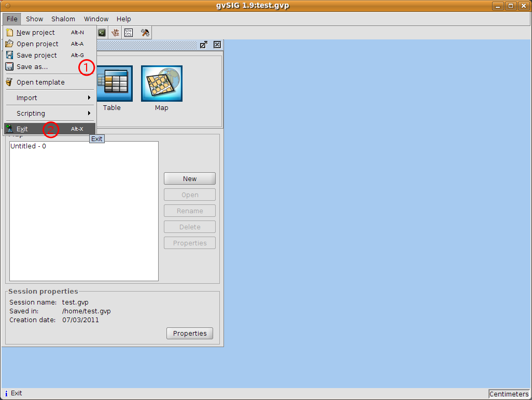This screenshot has height=400, width=532.
Task: Click the Table document type icon
Action: pos(111,84)
